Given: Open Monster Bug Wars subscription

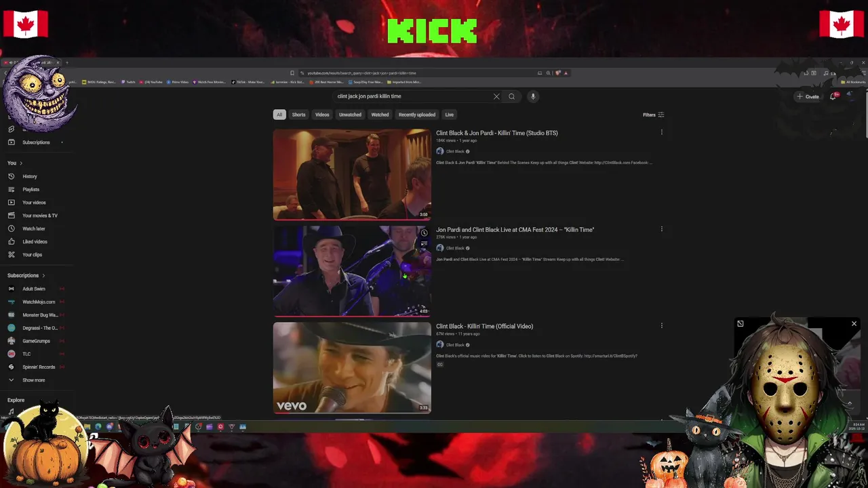Looking at the screenshot, I should 40,315.
